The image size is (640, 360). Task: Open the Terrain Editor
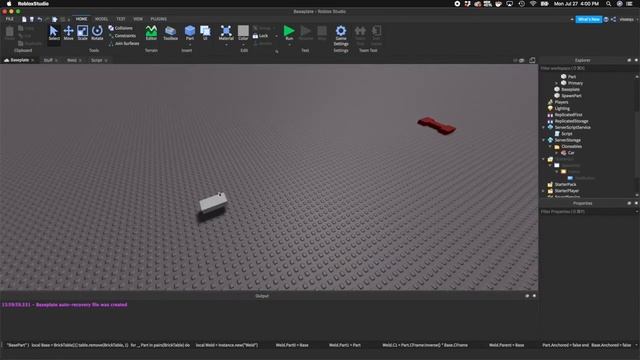click(151, 33)
